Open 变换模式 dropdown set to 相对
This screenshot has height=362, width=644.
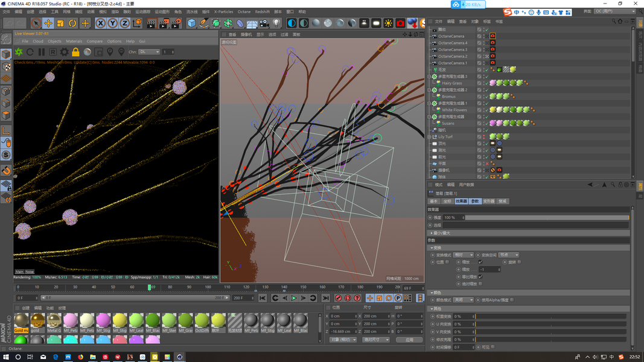[464, 255]
